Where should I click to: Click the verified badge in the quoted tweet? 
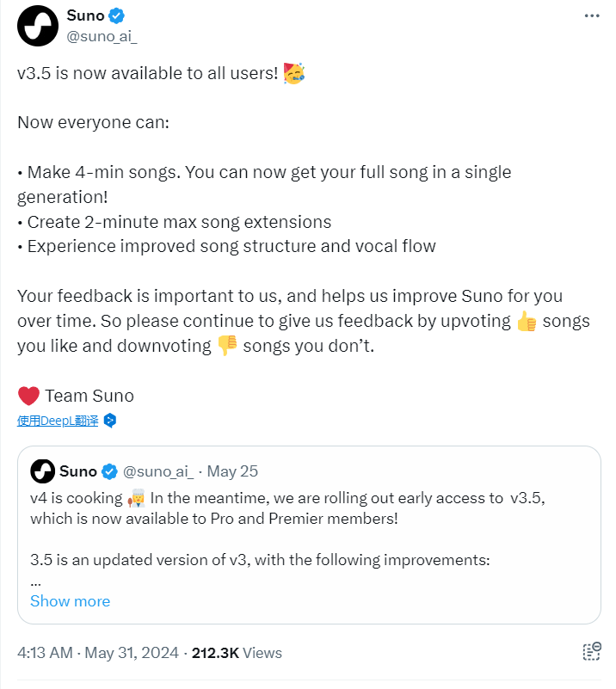(x=109, y=471)
